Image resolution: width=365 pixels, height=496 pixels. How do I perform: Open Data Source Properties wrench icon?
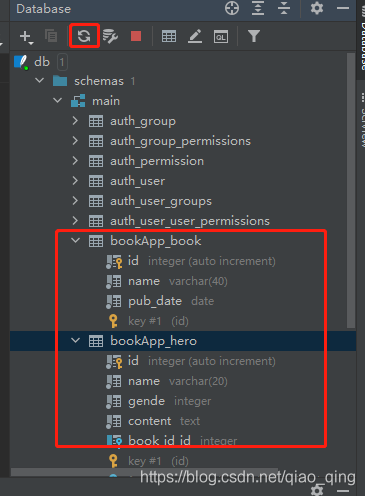[110, 36]
